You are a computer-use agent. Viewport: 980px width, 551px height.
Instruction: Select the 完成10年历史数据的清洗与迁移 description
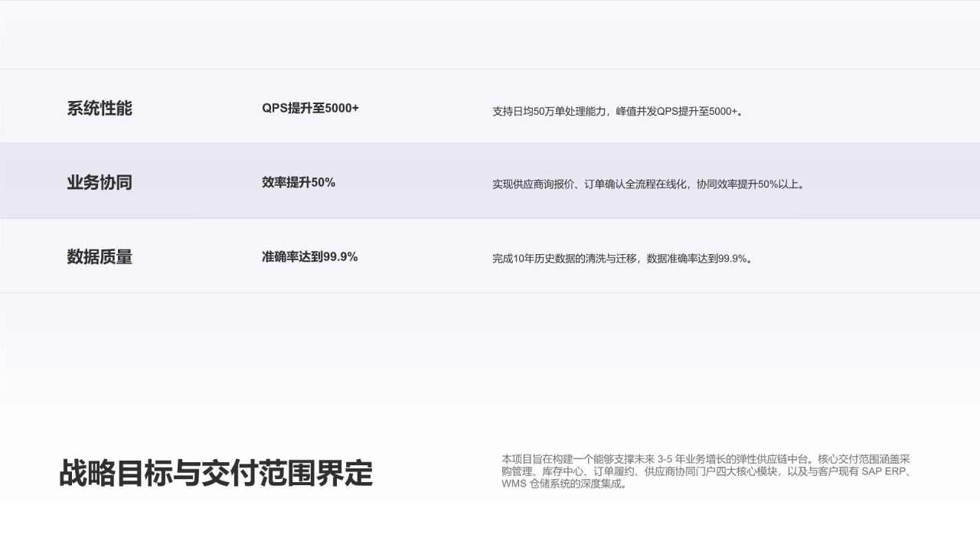coord(623,259)
